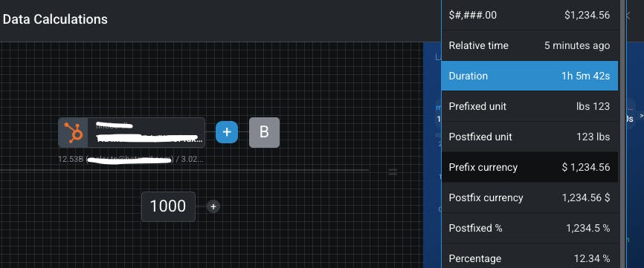Open the redacted HubSpot metric block
Image resolution: width=644 pixels, height=268 pixels.
[132, 132]
